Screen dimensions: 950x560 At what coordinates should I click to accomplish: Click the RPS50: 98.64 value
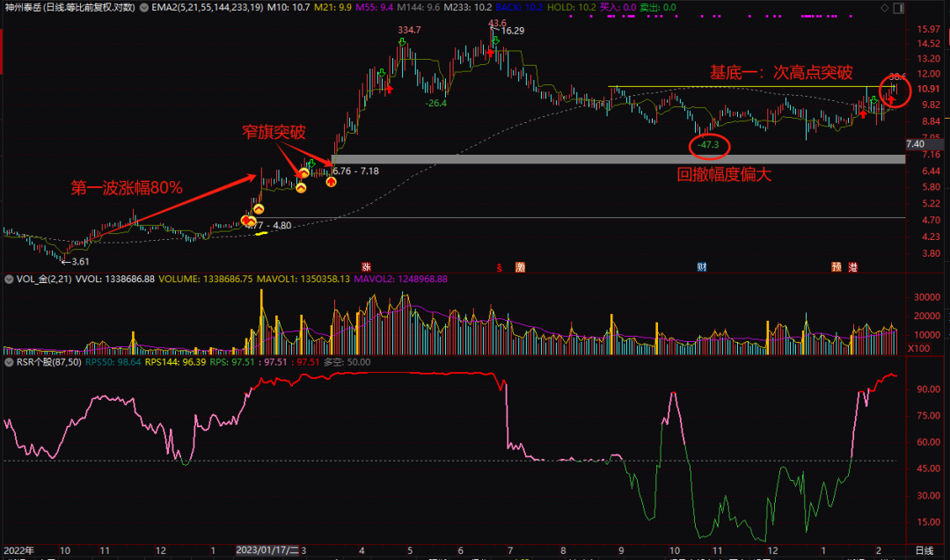[x=113, y=362]
